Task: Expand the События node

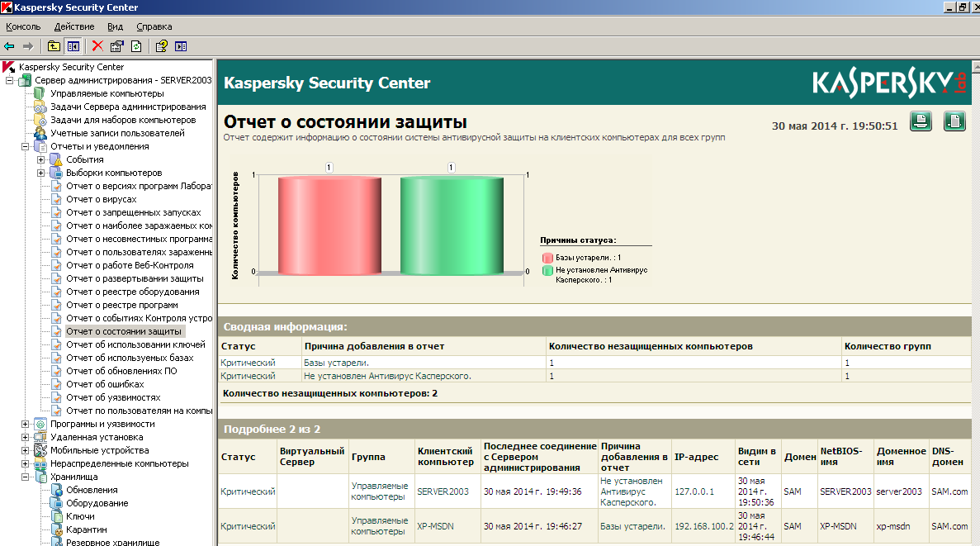Action: pyautogui.click(x=40, y=159)
